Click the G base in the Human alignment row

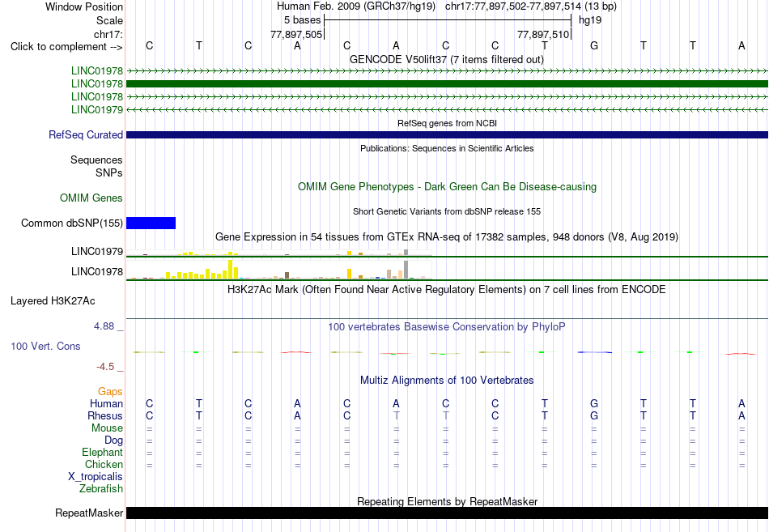(x=594, y=403)
